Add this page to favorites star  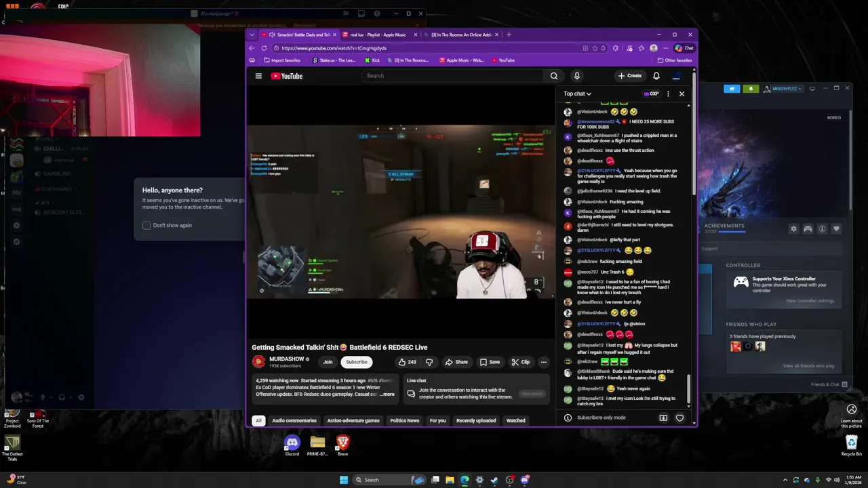[595, 48]
